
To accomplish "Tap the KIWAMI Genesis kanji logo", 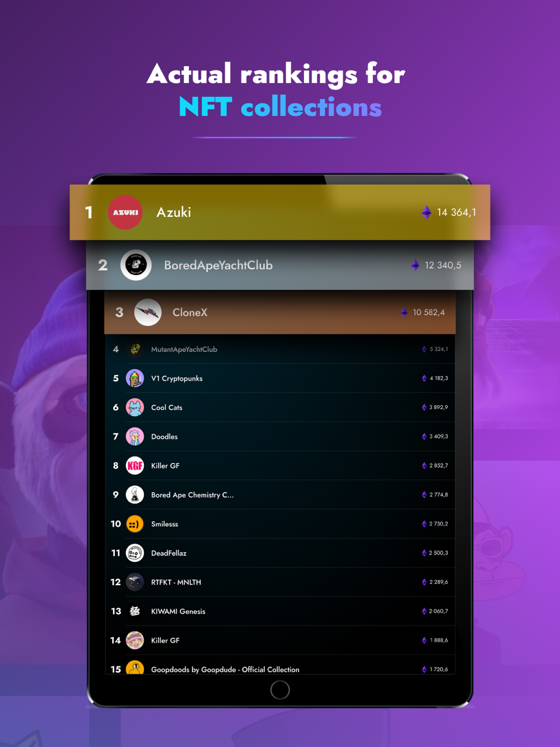I will (135, 611).
